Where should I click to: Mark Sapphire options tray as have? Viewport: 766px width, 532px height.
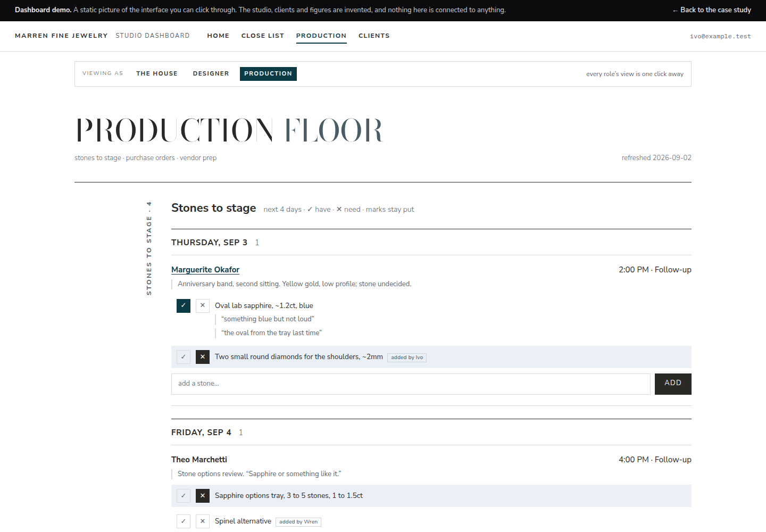184,496
